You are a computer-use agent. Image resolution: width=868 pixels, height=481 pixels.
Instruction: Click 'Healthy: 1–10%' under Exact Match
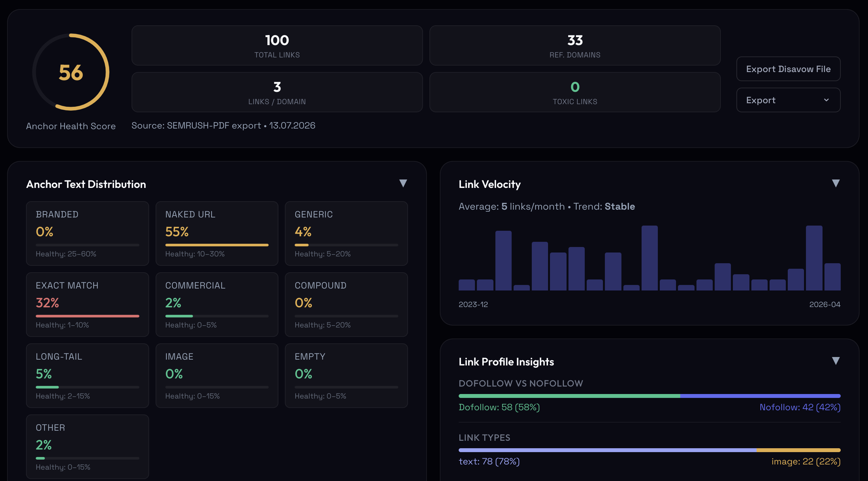62,325
